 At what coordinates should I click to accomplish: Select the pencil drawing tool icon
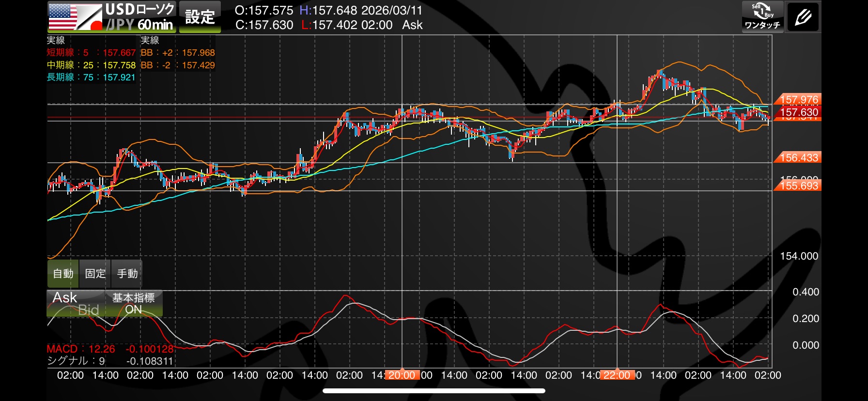pyautogui.click(x=803, y=17)
